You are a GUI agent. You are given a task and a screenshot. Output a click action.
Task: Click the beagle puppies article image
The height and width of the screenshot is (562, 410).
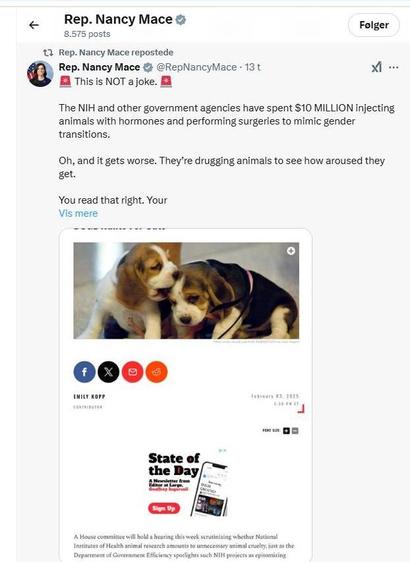click(186, 290)
